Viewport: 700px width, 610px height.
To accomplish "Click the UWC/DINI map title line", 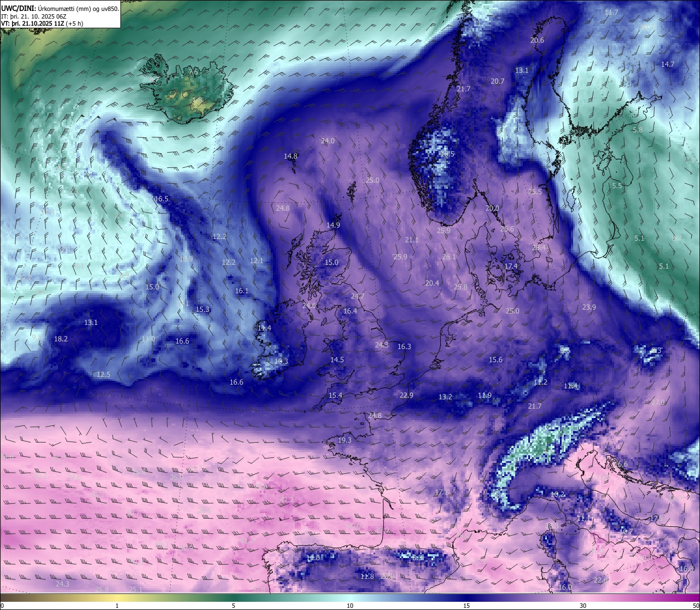I will 60,9.
